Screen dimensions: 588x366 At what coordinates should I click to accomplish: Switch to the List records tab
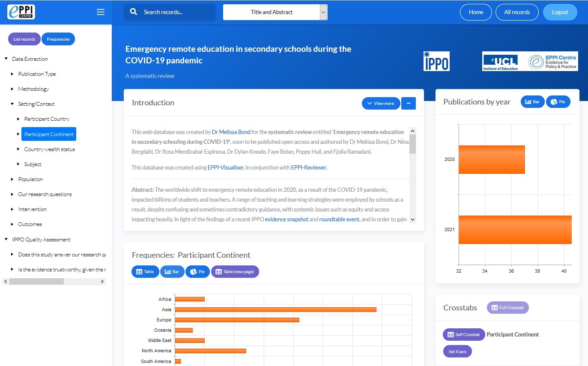click(24, 39)
